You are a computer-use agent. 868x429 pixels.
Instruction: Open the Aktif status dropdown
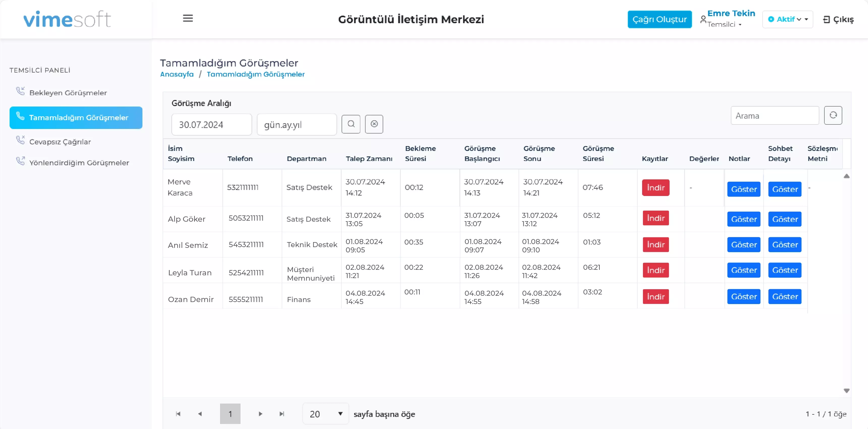click(788, 19)
